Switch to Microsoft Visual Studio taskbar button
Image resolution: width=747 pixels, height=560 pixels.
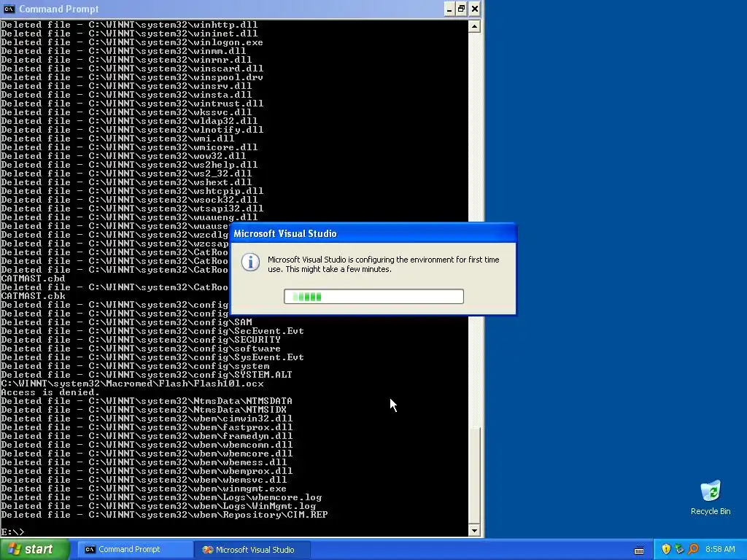(252, 550)
